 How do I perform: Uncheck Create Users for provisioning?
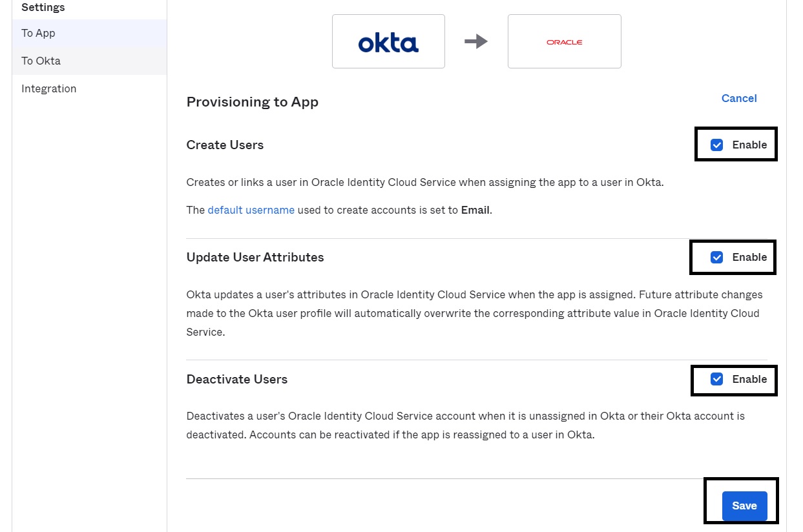(716, 145)
